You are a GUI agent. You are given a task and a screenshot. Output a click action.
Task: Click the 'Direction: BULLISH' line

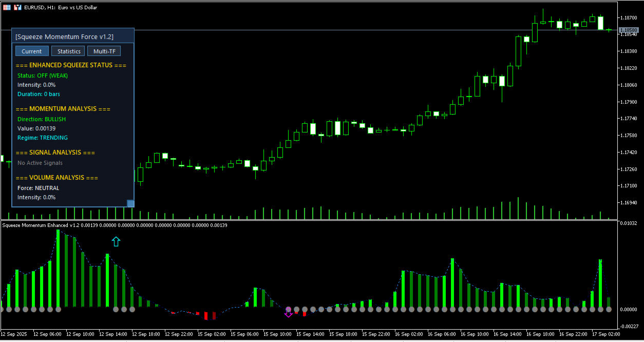(42, 119)
